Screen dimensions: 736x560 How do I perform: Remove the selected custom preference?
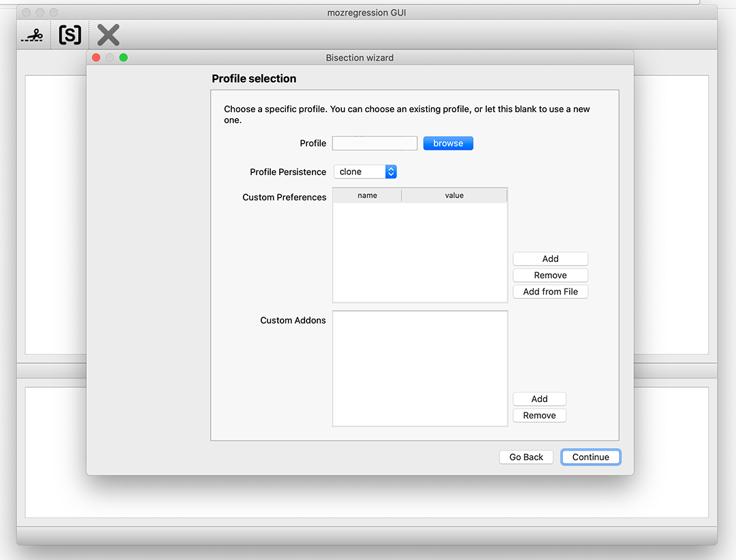coord(550,275)
